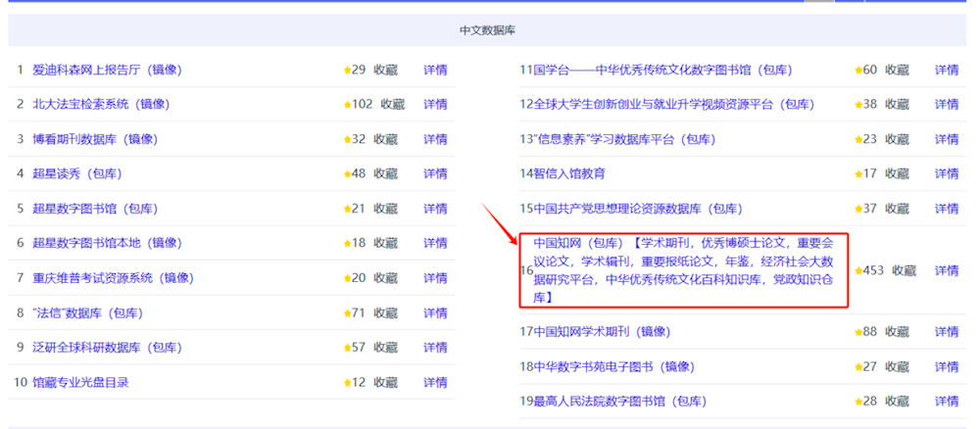View 详情 for 中国知网（包库）
This screenshot has width=980, height=429.
pyautogui.click(x=947, y=270)
